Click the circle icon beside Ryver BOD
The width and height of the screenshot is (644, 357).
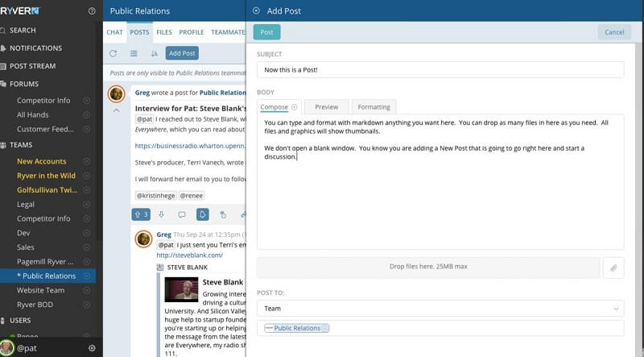[86, 305]
